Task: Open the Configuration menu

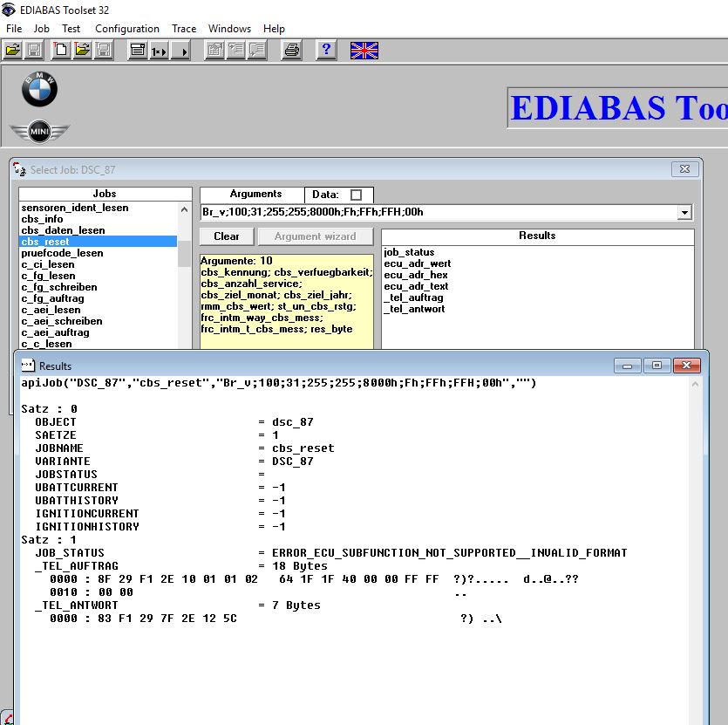Action: click(127, 29)
